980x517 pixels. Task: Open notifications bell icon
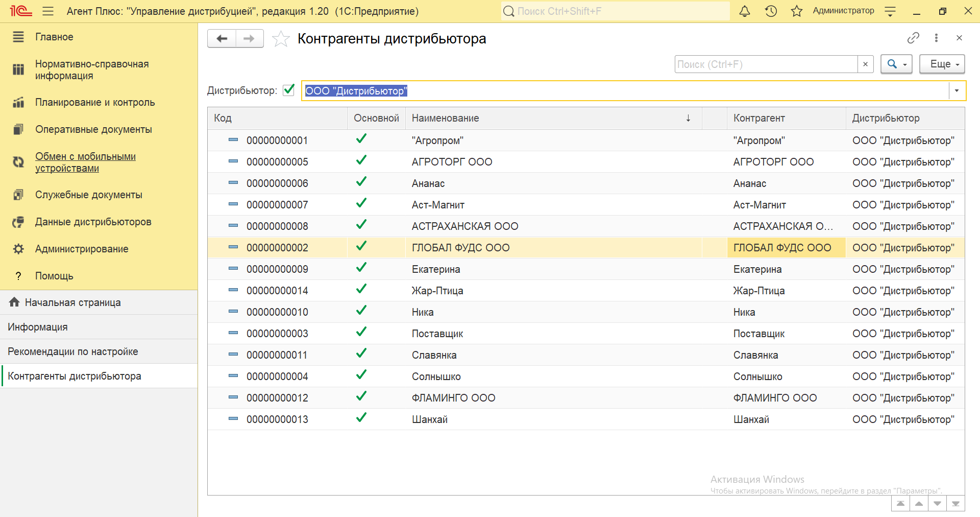point(745,11)
